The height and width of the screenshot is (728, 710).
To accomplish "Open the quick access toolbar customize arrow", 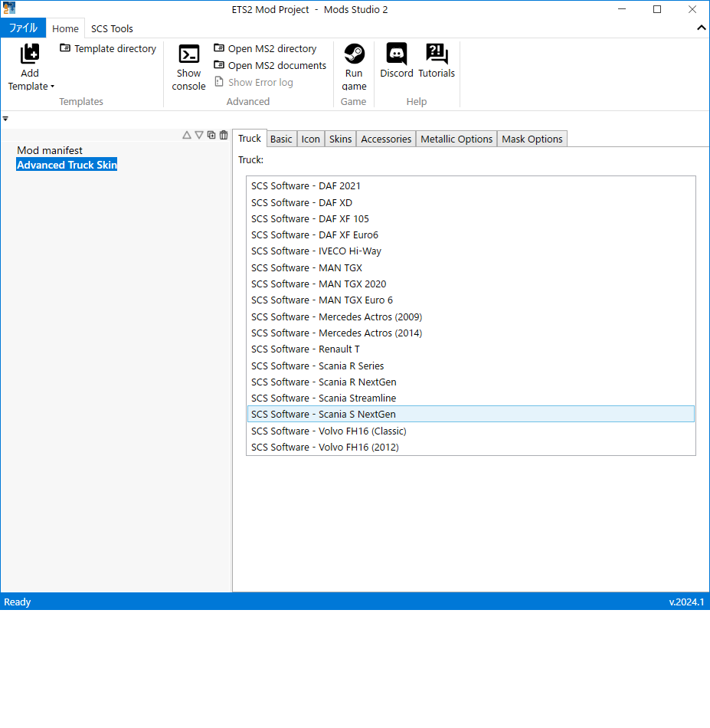I will 5,119.
